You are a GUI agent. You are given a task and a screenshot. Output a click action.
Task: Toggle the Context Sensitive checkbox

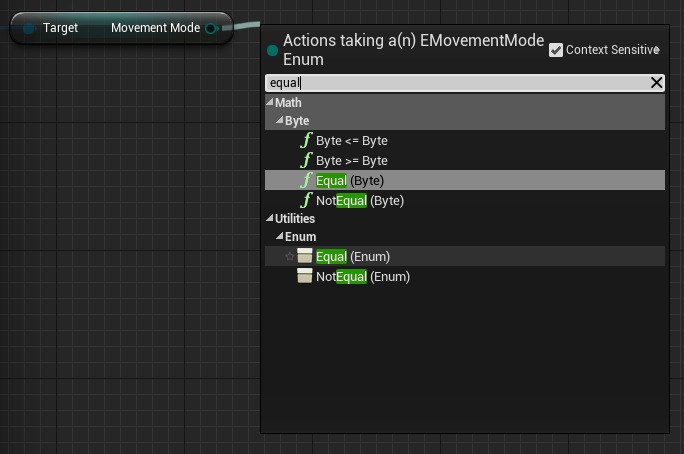tap(556, 50)
